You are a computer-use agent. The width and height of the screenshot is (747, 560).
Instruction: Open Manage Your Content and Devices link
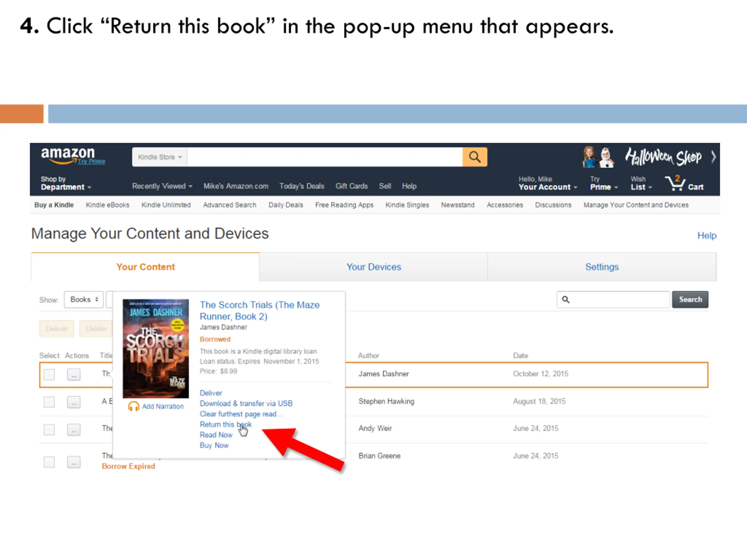636,205
